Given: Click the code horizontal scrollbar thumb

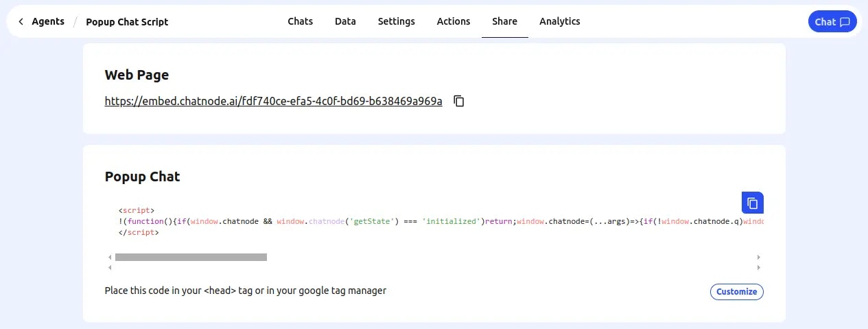Looking at the screenshot, I should coord(191,257).
